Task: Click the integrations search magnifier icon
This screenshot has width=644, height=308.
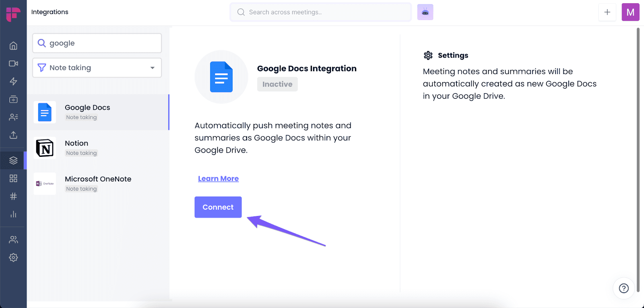Action: (x=41, y=43)
